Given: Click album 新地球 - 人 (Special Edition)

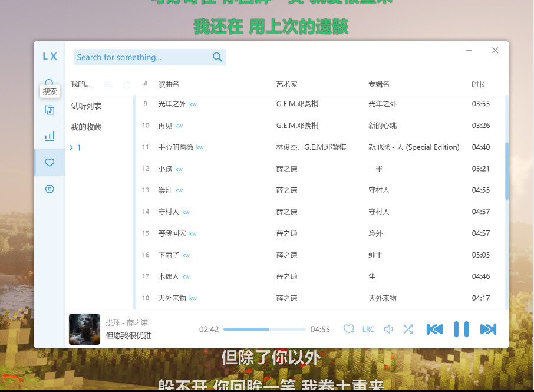Looking at the screenshot, I should [414, 147].
